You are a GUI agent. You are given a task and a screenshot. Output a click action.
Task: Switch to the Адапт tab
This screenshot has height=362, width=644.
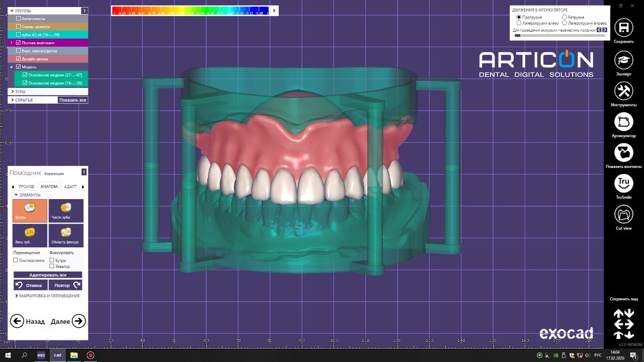click(x=70, y=187)
